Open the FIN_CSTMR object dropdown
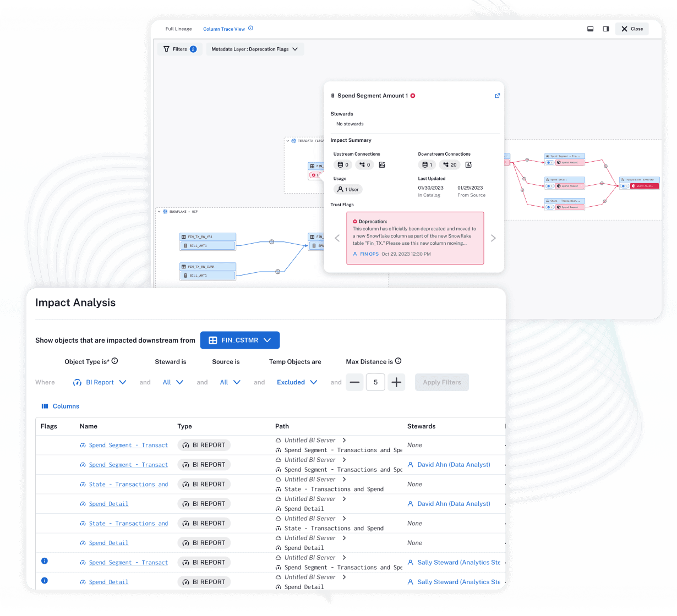The height and width of the screenshot is (616, 677). 239,340
